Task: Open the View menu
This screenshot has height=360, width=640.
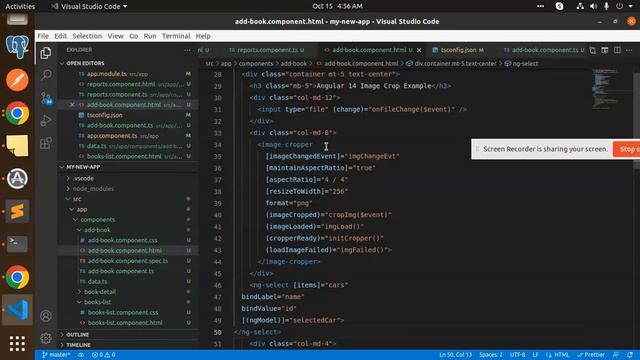Action: 116,36
